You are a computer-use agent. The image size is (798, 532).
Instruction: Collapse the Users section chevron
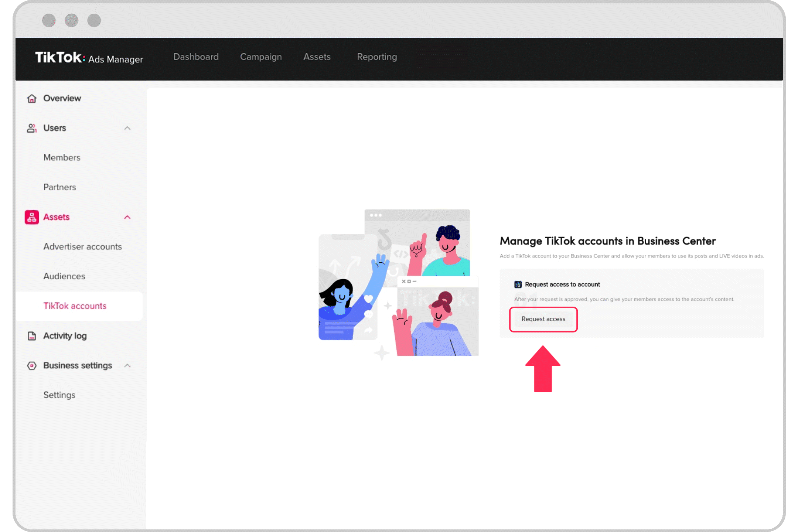pyautogui.click(x=127, y=128)
